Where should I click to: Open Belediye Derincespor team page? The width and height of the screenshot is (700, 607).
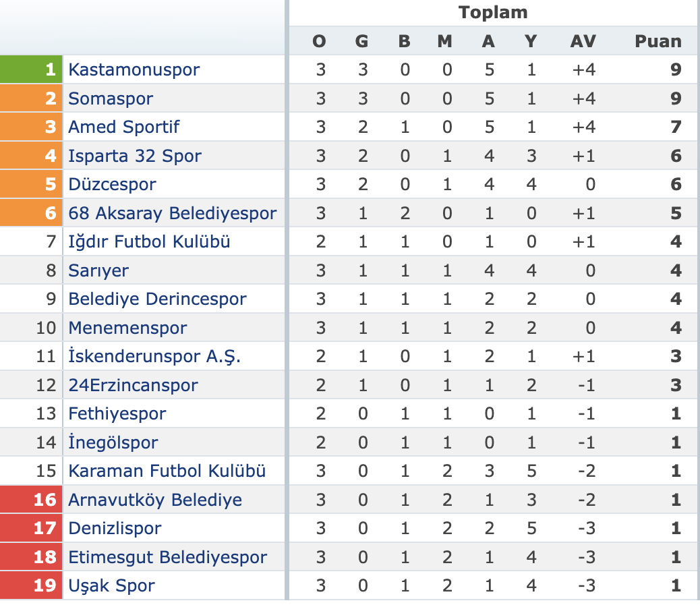tap(157, 299)
